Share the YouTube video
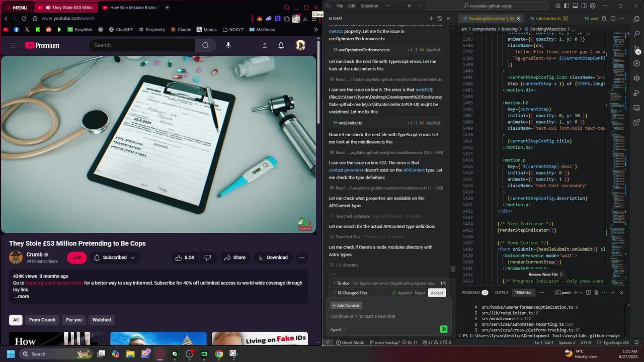The height and width of the screenshot is (362, 644). point(235,257)
